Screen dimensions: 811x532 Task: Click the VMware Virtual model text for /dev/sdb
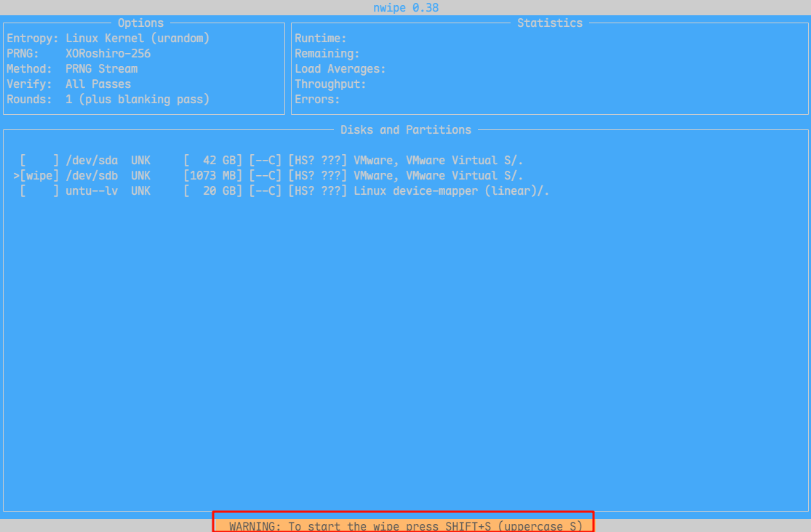[438, 176]
